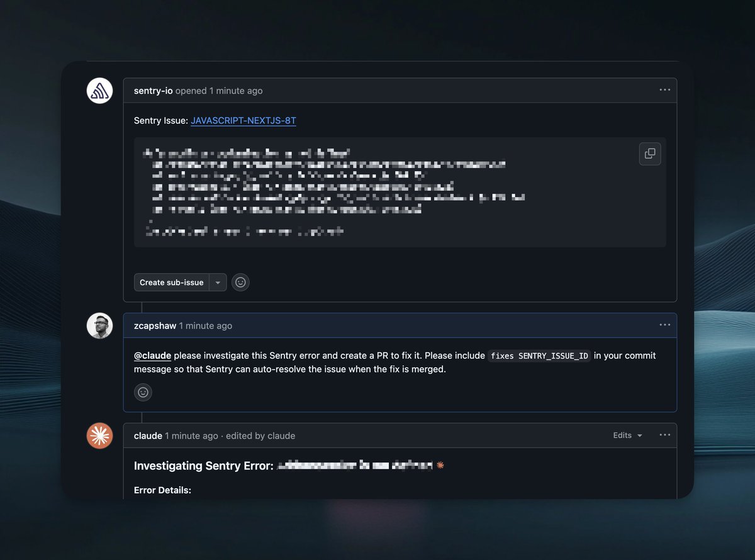Click zcapshaw's '1 minute ago' timestamp
Image resolution: width=755 pixels, height=560 pixels.
coord(206,326)
